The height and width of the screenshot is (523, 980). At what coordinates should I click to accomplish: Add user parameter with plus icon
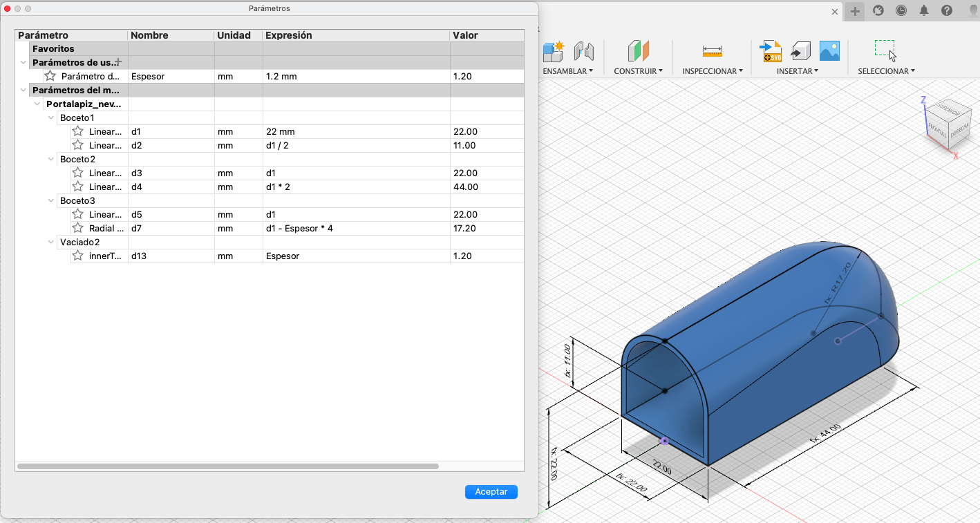tap(118, 62)
